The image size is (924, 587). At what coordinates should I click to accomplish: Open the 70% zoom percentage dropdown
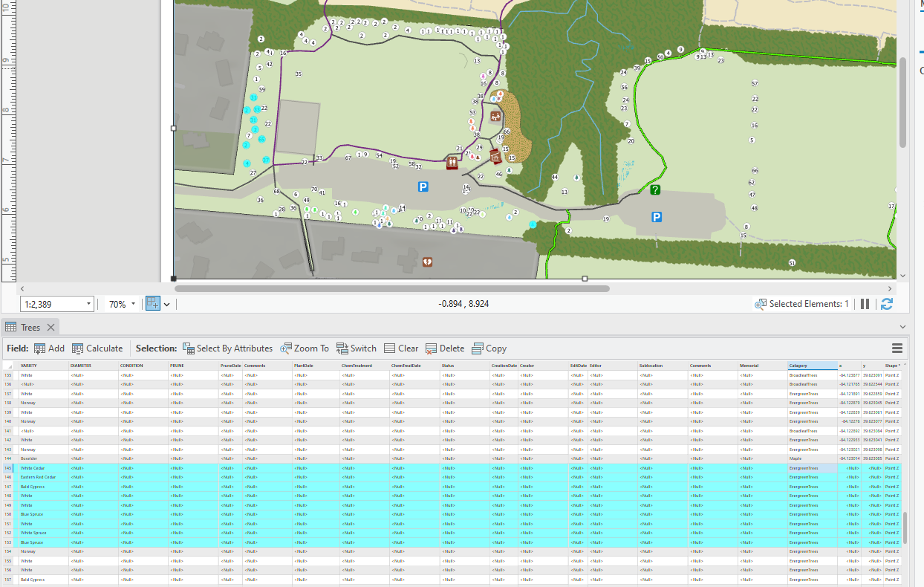pyautogui.click(x=133, y=305)
